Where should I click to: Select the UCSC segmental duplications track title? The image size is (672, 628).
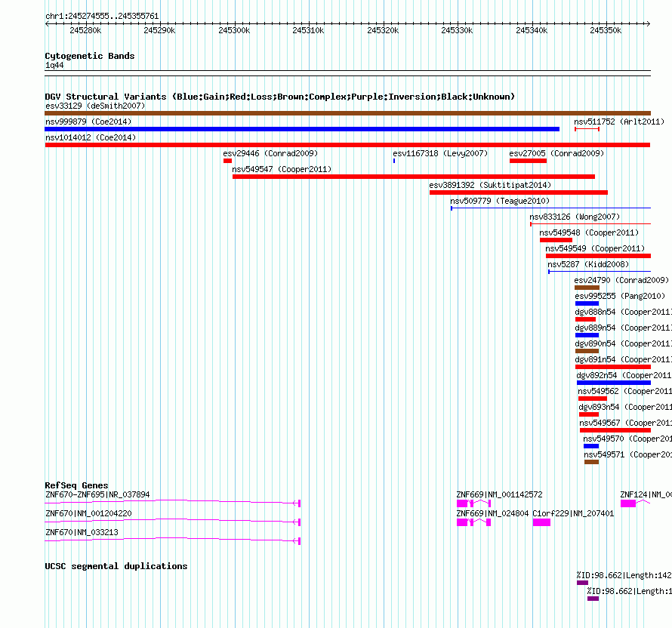116,566
